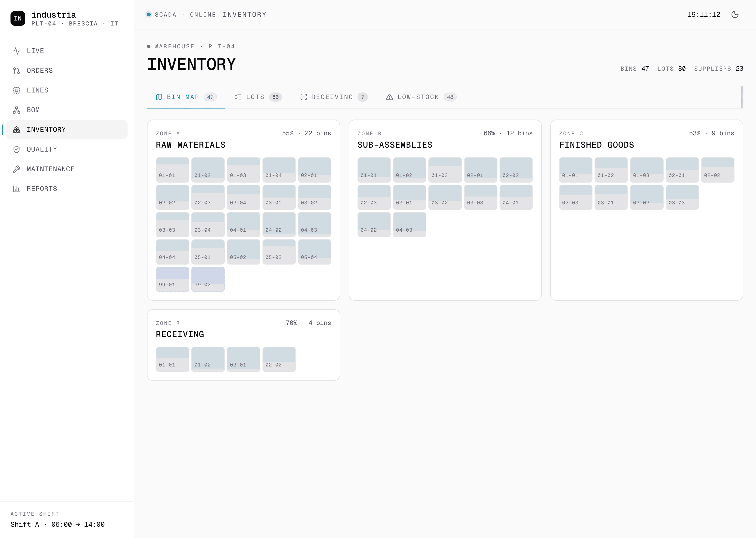Select bin 02-01 in Zone R Receiving
This screenshot has height=538, width=756.
tap(243, 359)
